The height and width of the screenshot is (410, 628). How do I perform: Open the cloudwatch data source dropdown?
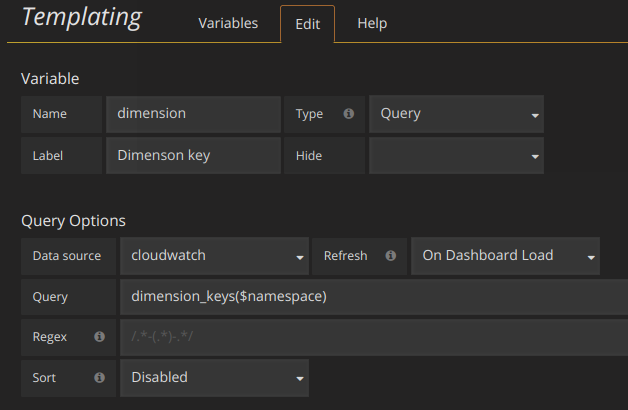pyautogui.click(x=214, y=256)
